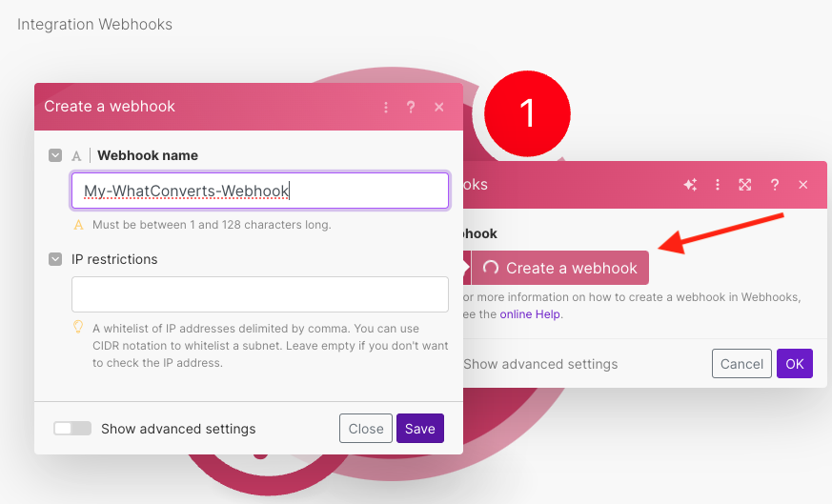The width and height of the screenshot is (832, 504).
Task: Close the Create a webhook dialog with the X
Action: tap(438, 107)
